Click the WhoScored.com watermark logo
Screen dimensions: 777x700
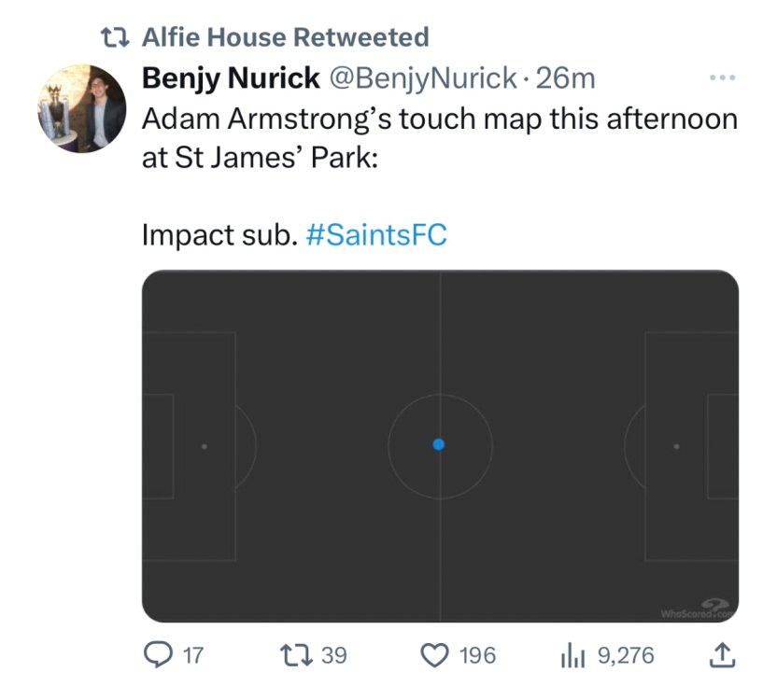point(697,609)
